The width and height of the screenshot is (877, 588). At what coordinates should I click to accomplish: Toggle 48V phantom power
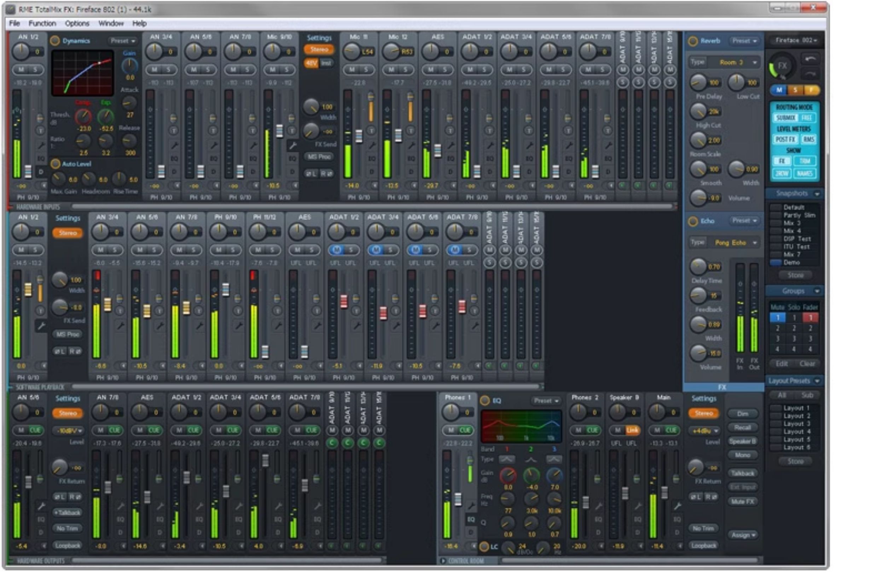[311, 63]
